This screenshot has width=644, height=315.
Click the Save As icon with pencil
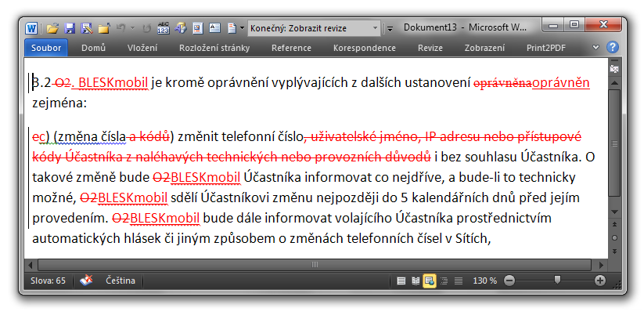(x=87, y=28)
